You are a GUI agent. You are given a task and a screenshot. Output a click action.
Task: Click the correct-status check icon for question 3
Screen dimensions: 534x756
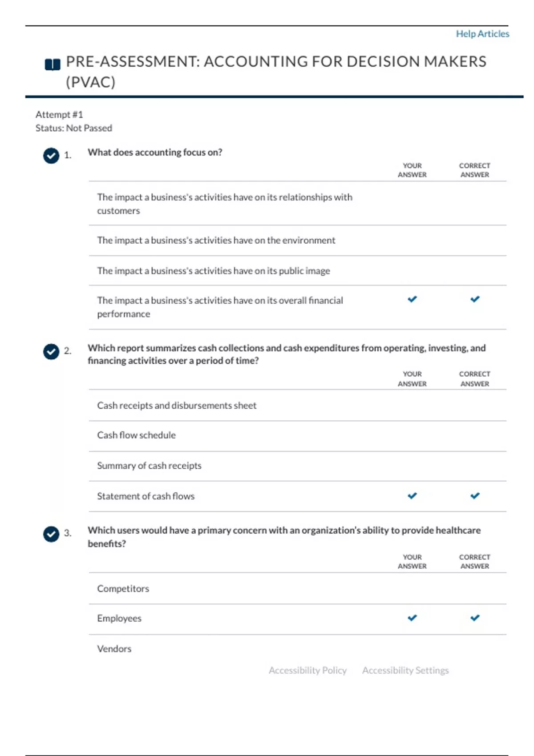51,534
